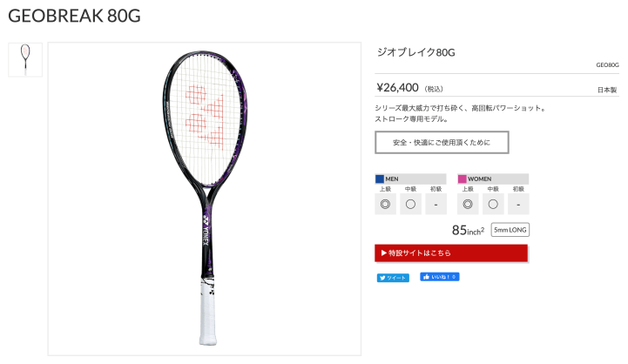Select WOMEN intermediate level circle icon
This screenshot has width=628, height=364.
coord(493,205)
